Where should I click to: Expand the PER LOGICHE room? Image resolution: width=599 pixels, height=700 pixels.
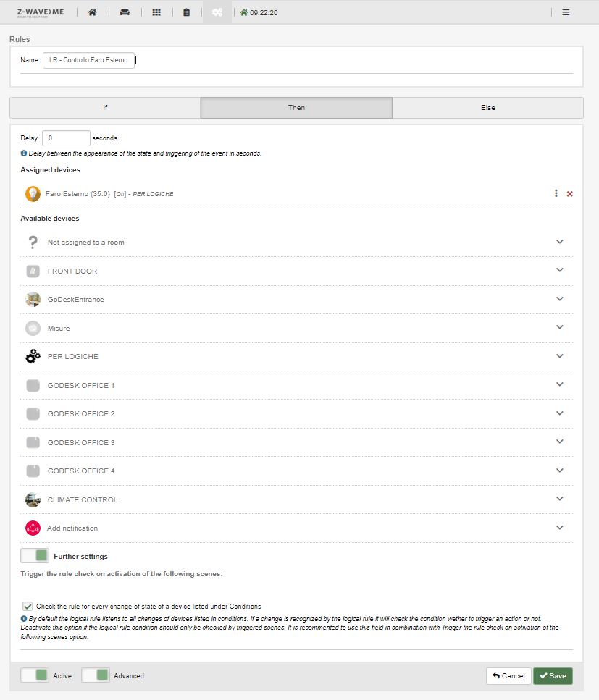559,356
